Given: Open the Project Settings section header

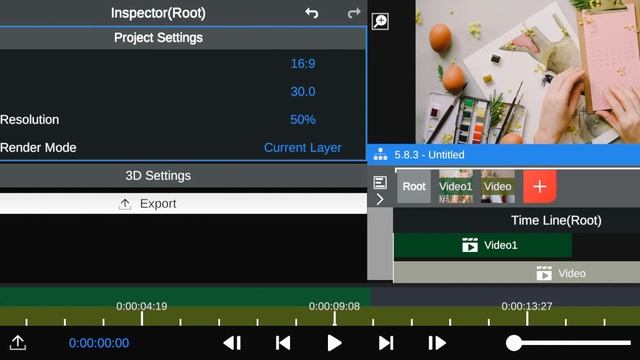Looking at the screenshot, I should pos(183,38).
